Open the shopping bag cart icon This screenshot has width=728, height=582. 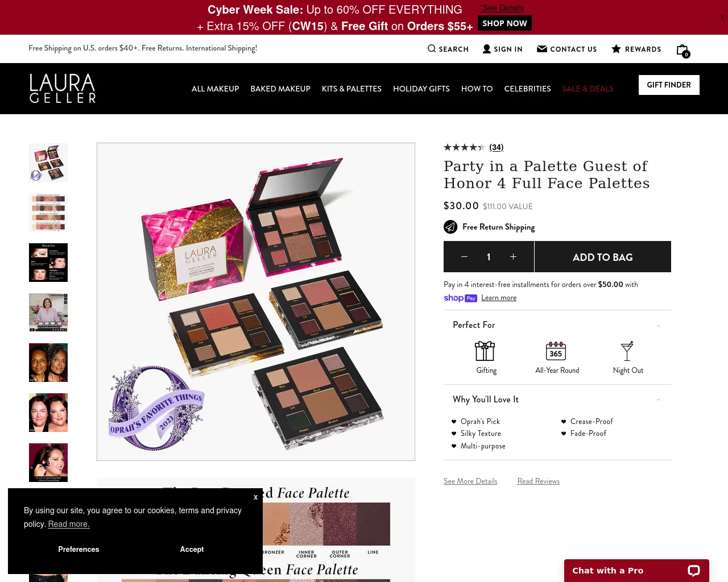point(682,50)
